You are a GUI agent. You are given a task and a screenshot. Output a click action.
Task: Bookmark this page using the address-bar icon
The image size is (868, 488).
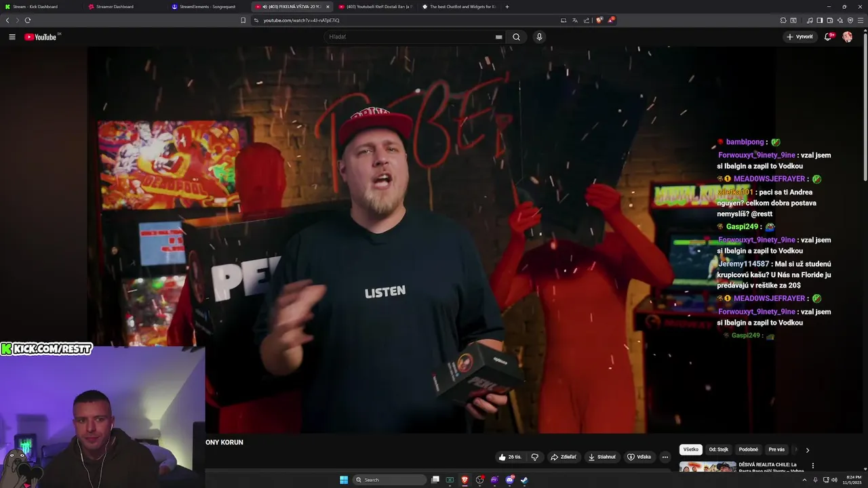(x=243, y=20)
